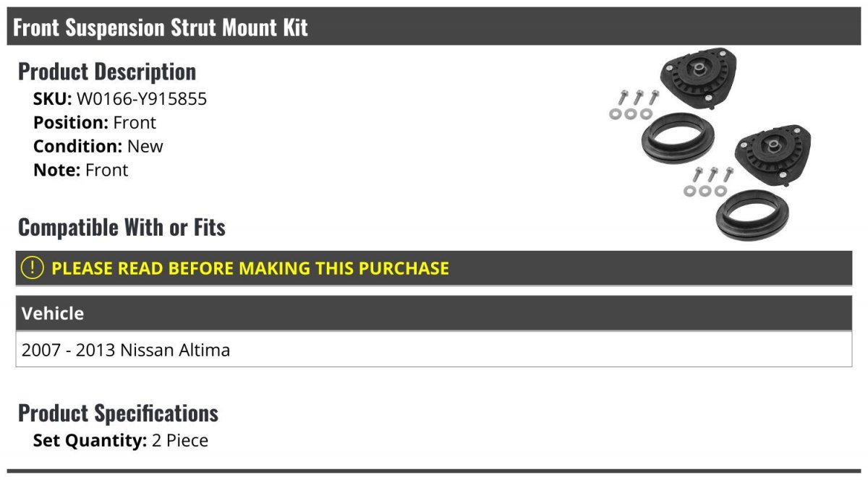This screenshot has height=480, width=868.
Task: Click the Please Read Before Purchase banner
Action: (434, 268)
